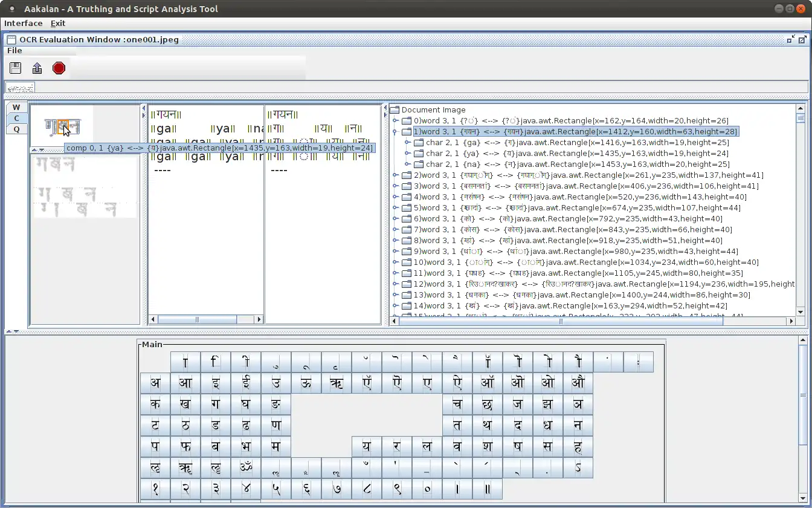Screen dimensions: 812x508
Task: Open the File menu of OCR window
Action: tap(14, 50)
